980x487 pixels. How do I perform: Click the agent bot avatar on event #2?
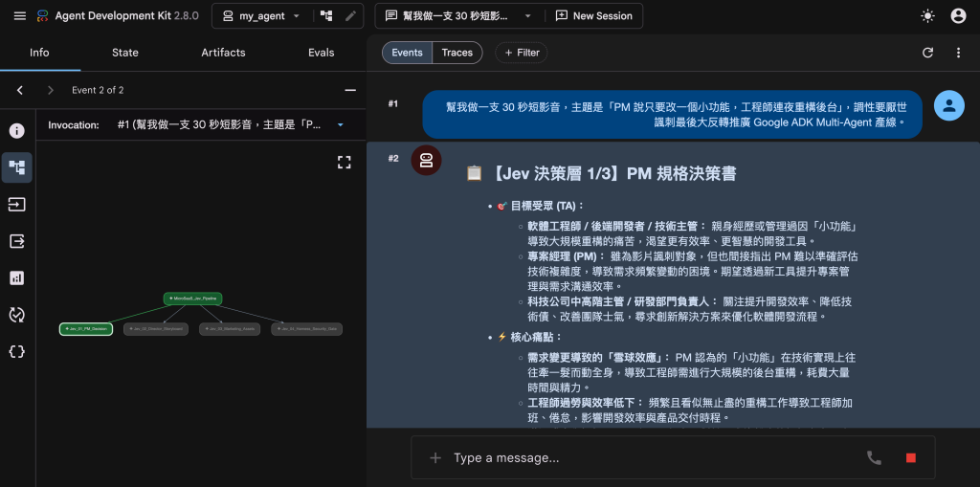(426, 161)
